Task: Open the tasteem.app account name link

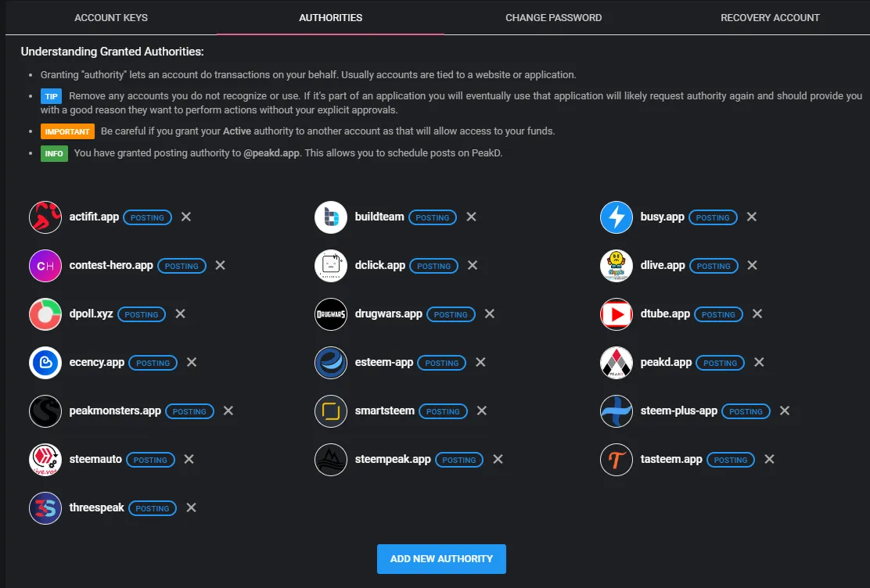Action: 671,459
